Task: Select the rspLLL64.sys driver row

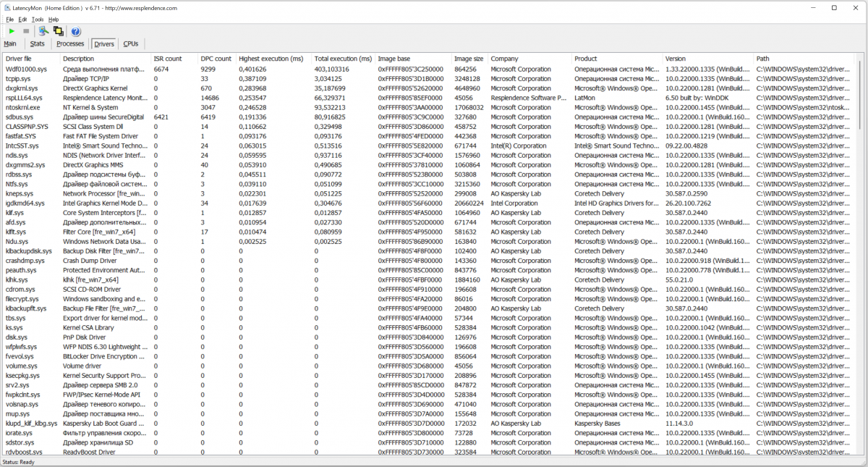Action: tap(429, 98)
